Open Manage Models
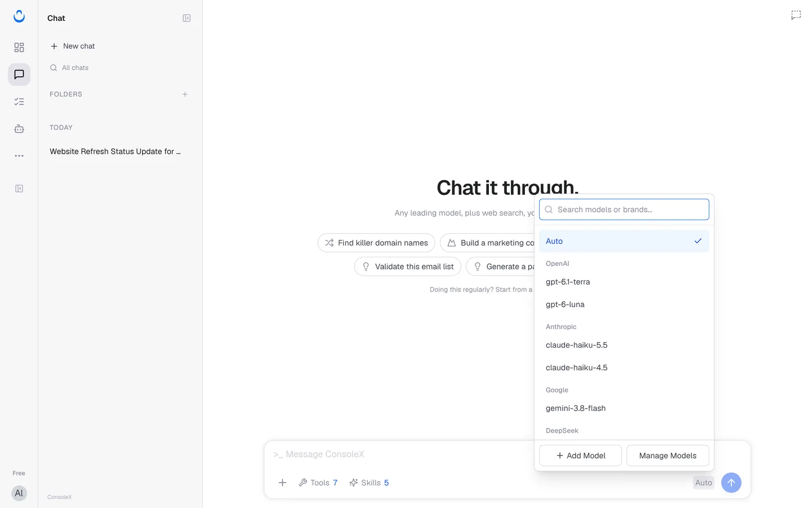Image resolution: width=812 pixels, height=508 pixels. (668, 456)
